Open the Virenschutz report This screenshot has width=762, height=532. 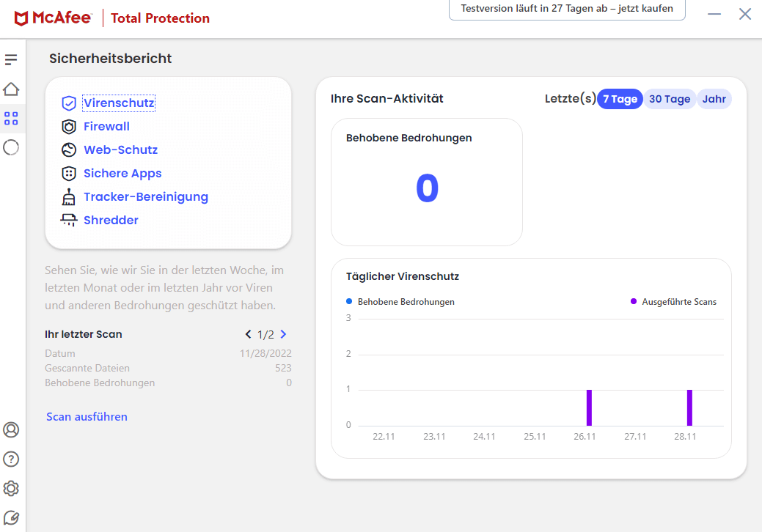point(119,103)
